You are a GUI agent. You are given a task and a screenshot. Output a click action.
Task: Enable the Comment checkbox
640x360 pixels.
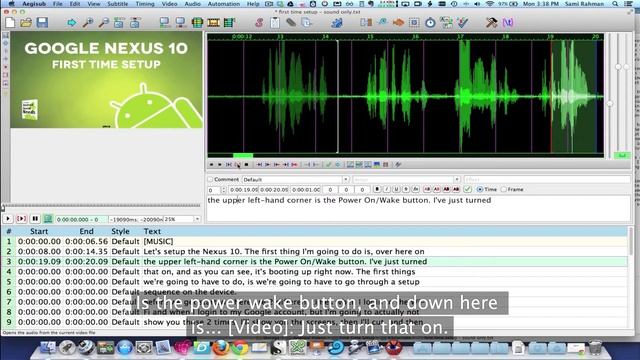point(210,180)
